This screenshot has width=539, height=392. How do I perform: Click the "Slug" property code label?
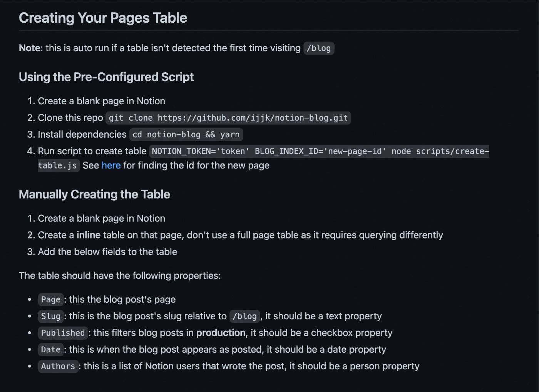coord(51,316)
